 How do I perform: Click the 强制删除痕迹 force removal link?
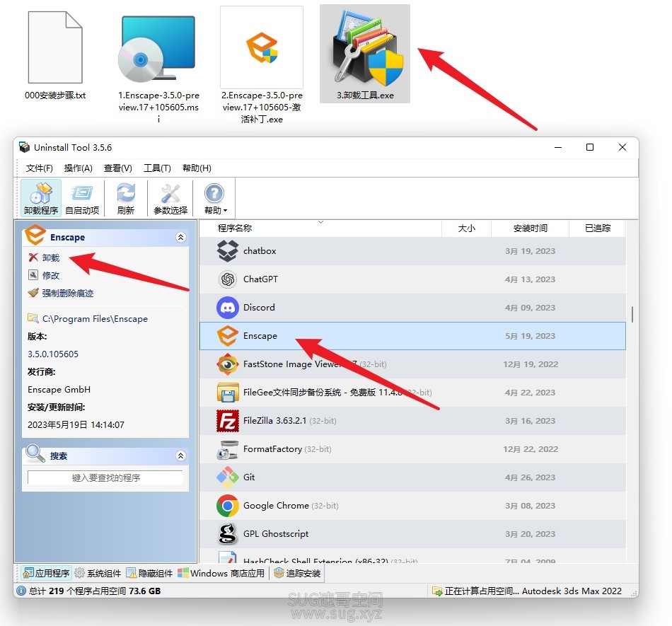point(68,293)
